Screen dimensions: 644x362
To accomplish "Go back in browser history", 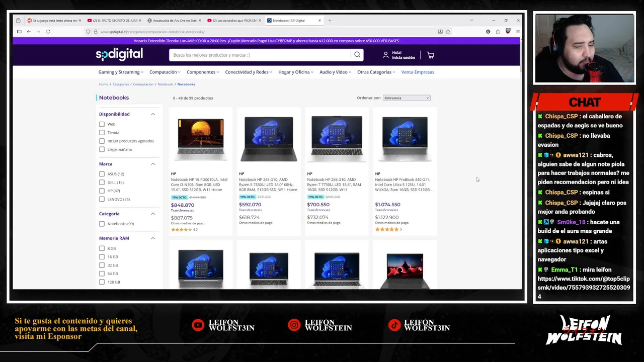I will point(29,32).
